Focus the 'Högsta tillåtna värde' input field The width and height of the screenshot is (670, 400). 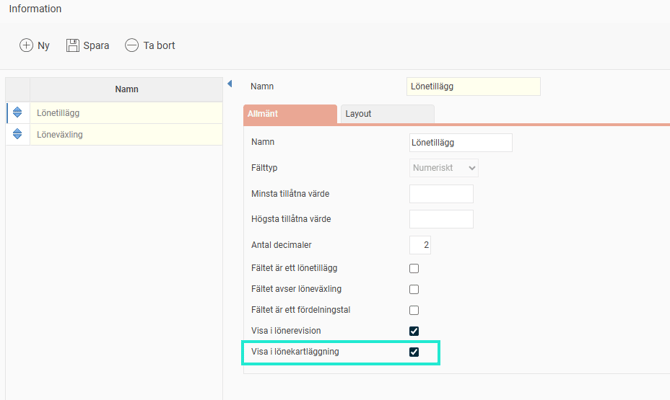[441, 219]
